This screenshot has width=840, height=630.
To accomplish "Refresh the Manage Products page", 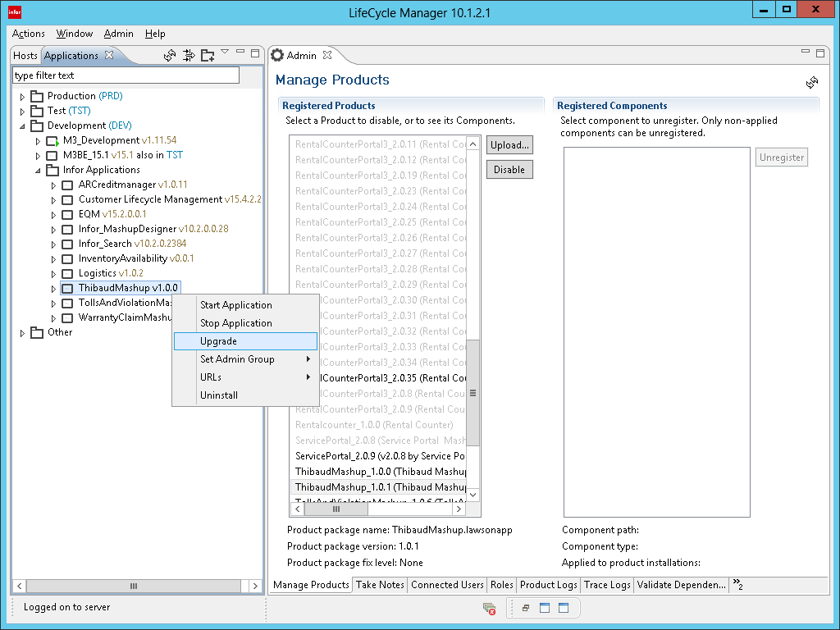I will tap(812, 82).
